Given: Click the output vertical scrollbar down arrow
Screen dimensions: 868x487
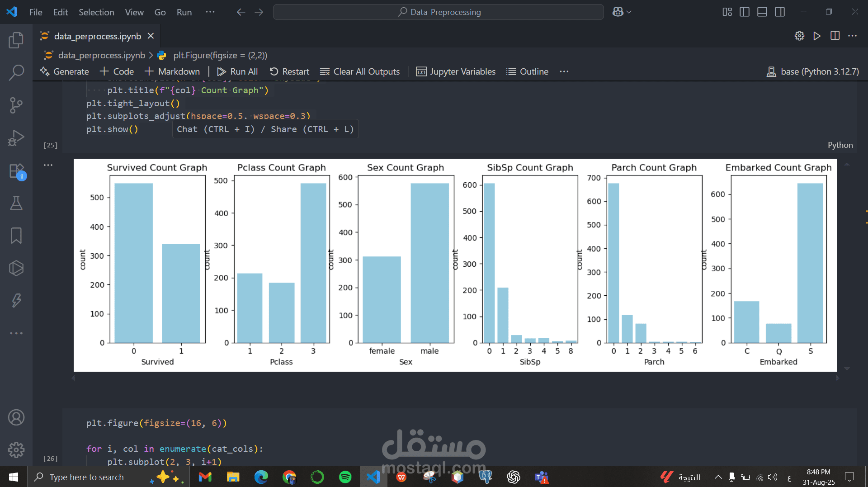Looking at the screenshot, I should [x=847, y=369].
